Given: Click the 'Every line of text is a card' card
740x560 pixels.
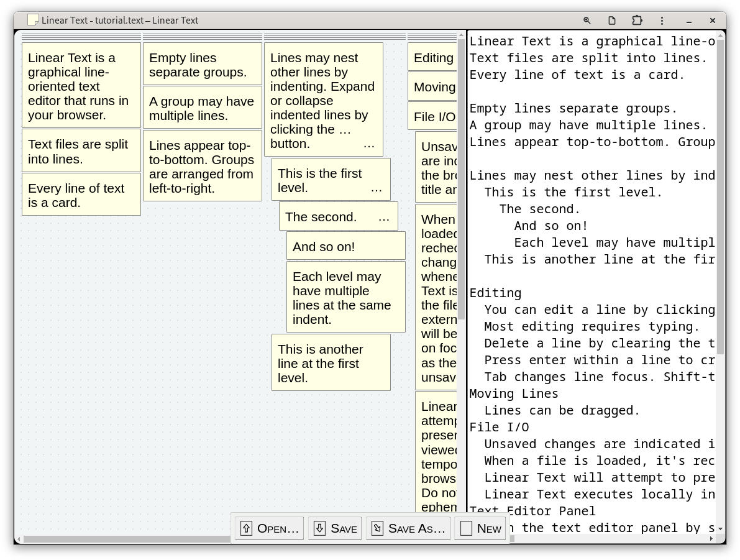Looking at the screenshot, I should click(81, 195).
